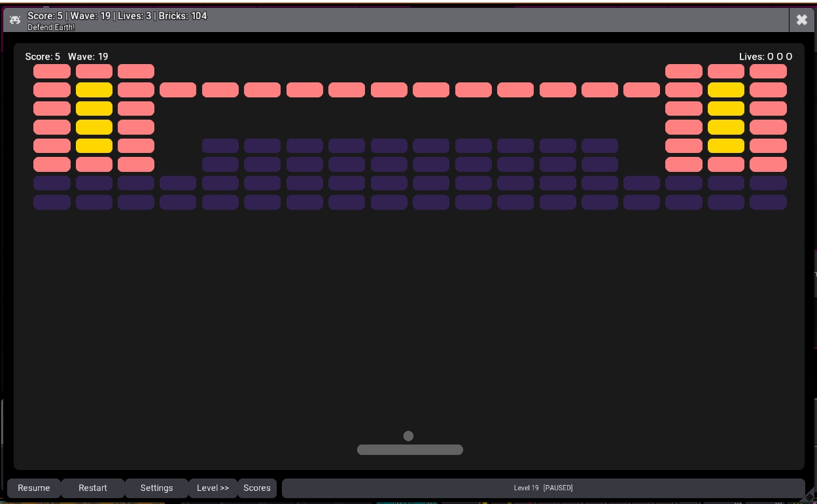Viewport: 817px width, 504px height.
Task: Click lowest yellow brick in right tower
Action: pyautogui.click(x=726, y=146)
